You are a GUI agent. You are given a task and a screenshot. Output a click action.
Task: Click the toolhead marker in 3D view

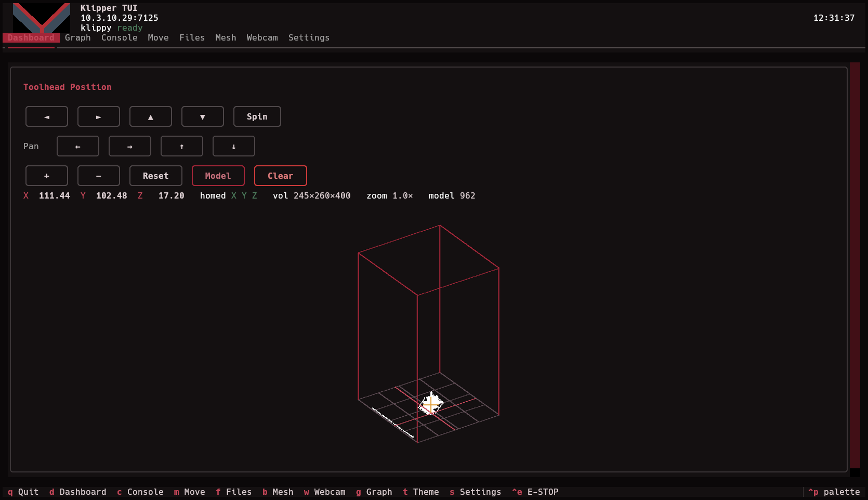pyautogui.click(x=431, y=404)
